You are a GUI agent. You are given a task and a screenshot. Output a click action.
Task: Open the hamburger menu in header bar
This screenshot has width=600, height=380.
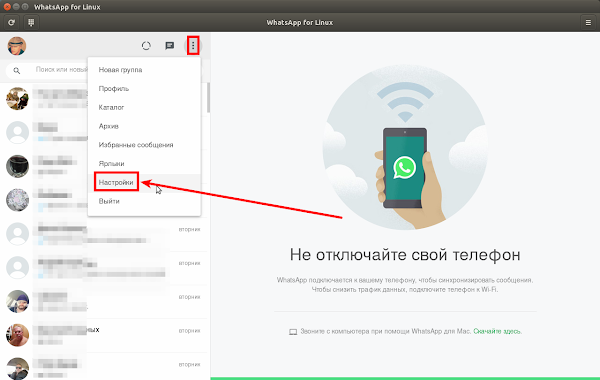588,23
